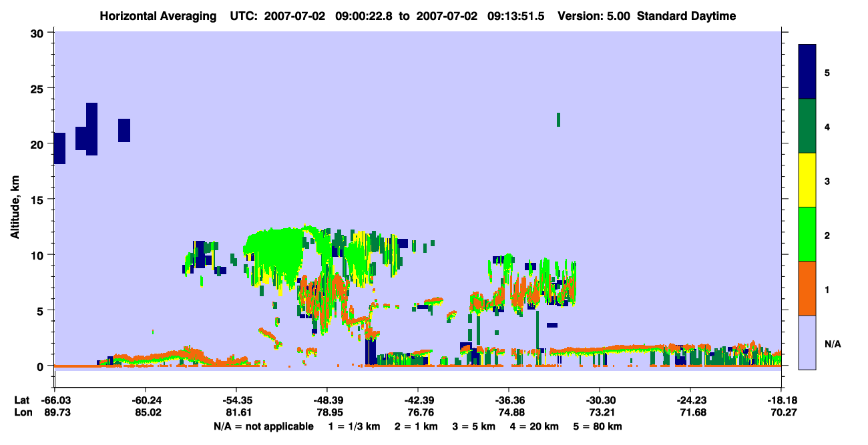Screen dimensions: 868x445
Task: Click the dark blue level 5 color swatch
Action: (x=807, y=72)
